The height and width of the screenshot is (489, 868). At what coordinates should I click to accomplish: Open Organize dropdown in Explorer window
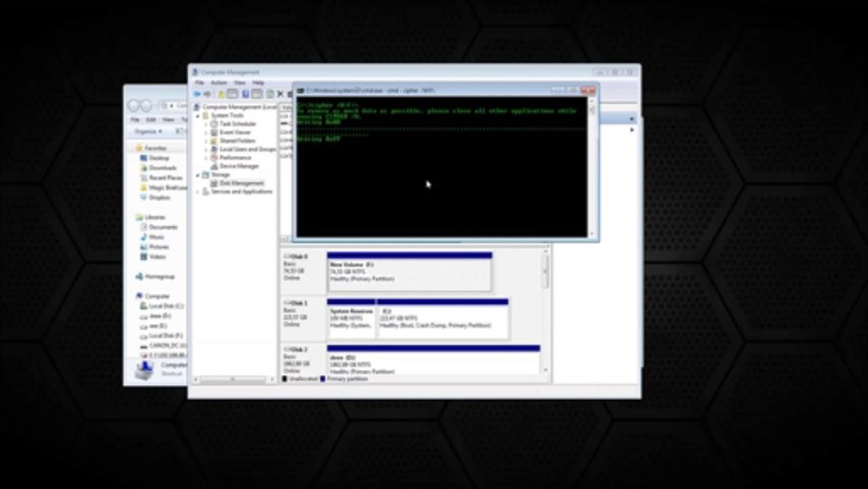coord(147,131)
